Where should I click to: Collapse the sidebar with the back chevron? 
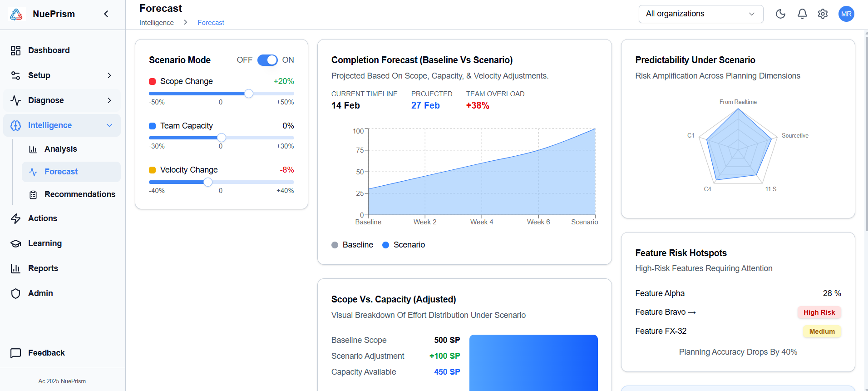point(106,14)
